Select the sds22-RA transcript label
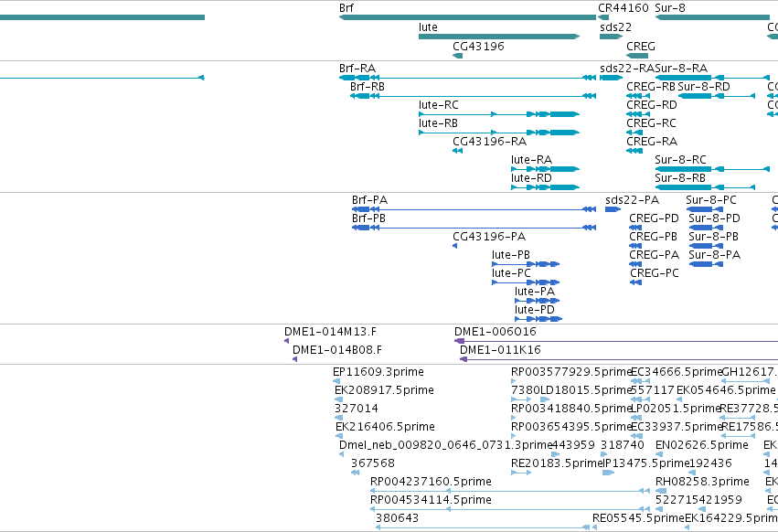 (x=627, y=68)
